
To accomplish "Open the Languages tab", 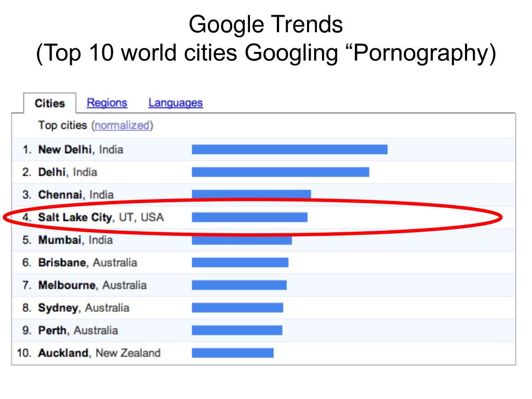I will [176, 103].
